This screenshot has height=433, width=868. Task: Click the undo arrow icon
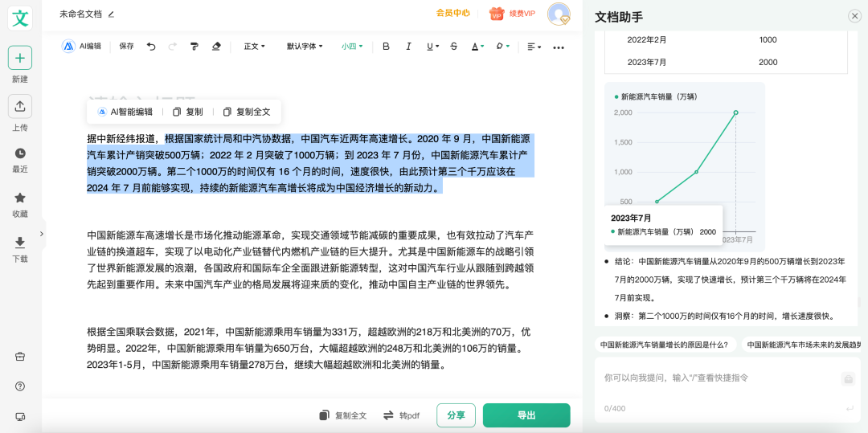(151, 47)
